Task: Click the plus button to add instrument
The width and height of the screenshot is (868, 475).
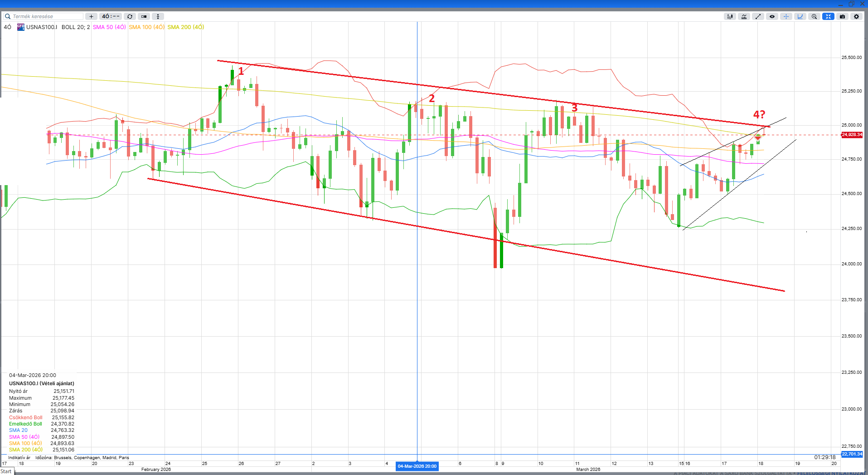Action: (x=91, y=16)
